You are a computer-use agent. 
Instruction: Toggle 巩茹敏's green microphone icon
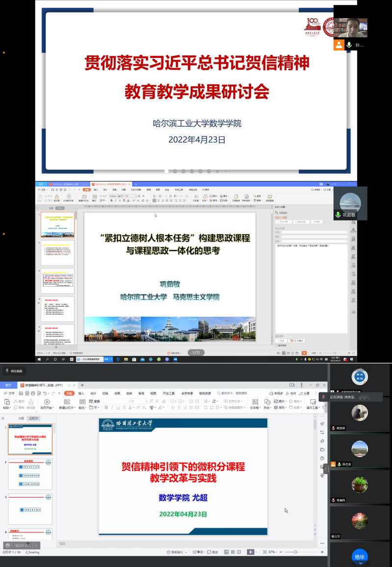(338, 215)
